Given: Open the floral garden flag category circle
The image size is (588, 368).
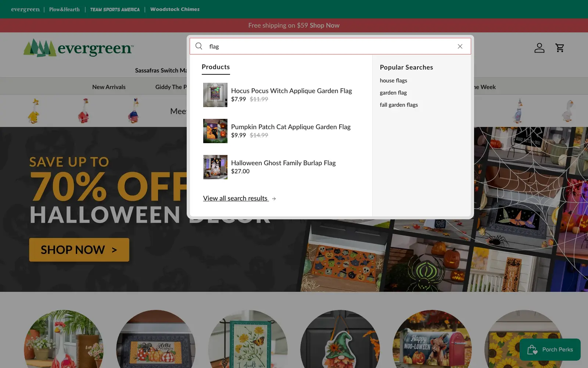Looking at the screenshot, I should 248,339.
